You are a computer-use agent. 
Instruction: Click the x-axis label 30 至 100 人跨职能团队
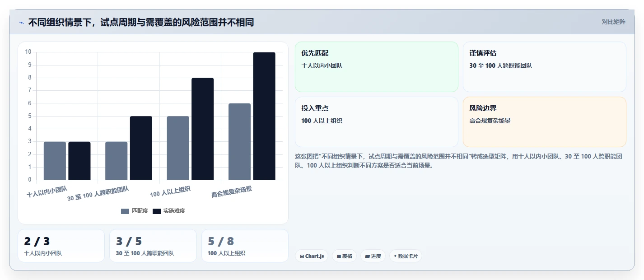pyautogui.click(x=98, y=193)
